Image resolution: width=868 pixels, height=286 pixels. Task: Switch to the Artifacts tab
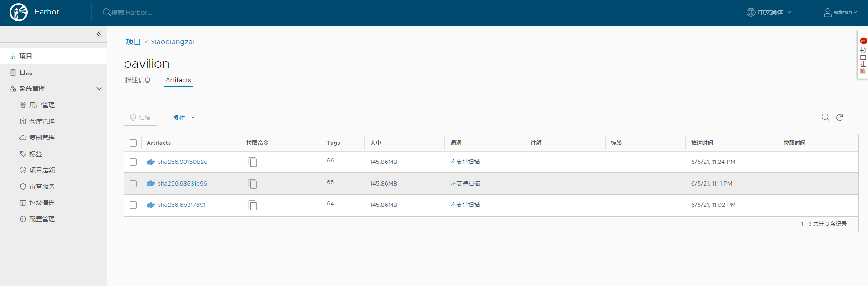coord(178,80)
